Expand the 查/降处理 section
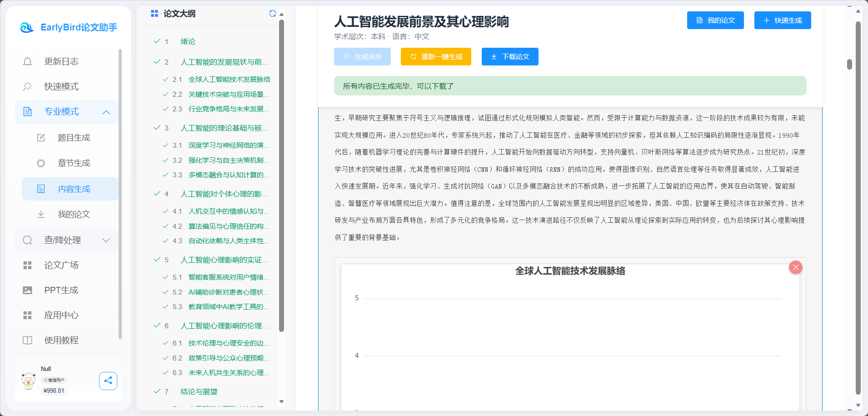The height and width of the screenshot is (416, 868). [106, 240]
